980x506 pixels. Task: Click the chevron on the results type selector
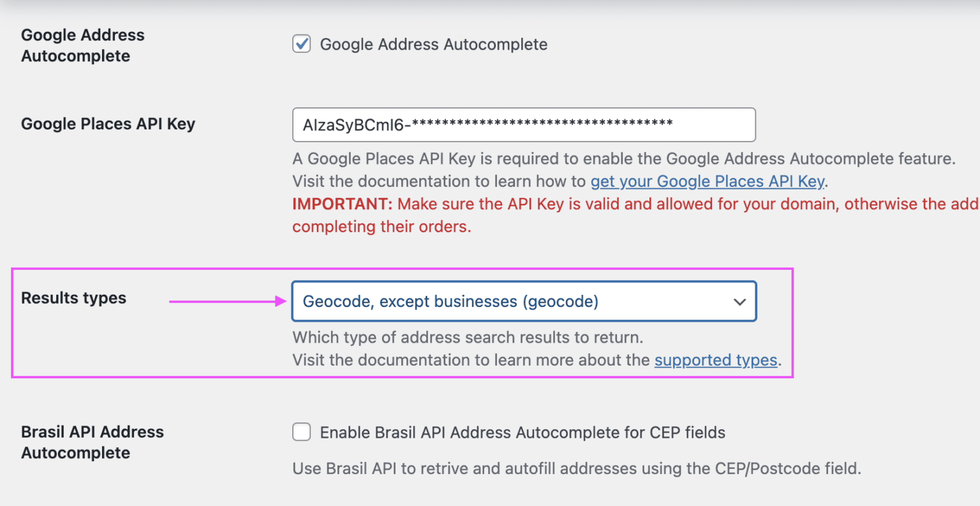tap(739, 301)
